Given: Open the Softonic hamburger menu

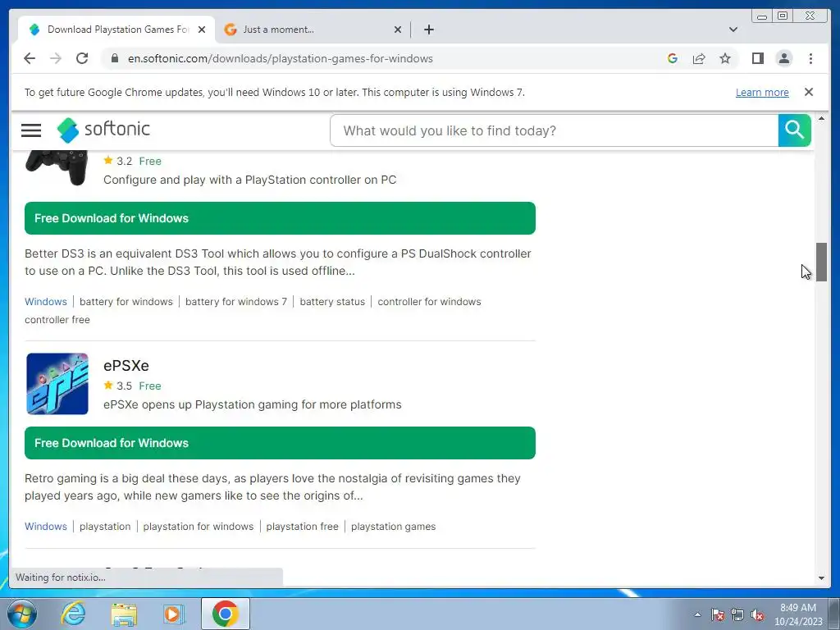Looking at the screenshot, I should coord(31,130).
